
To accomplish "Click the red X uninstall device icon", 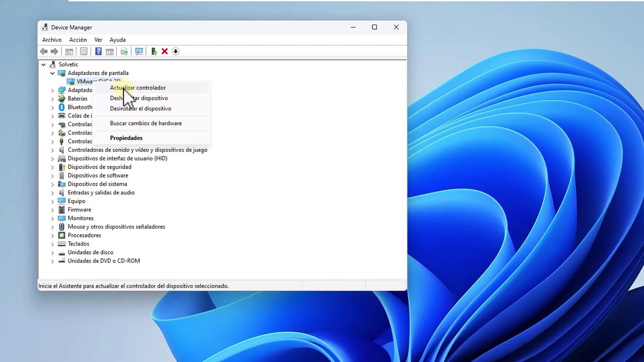I will pyautogui.click(x=165, y=51).
